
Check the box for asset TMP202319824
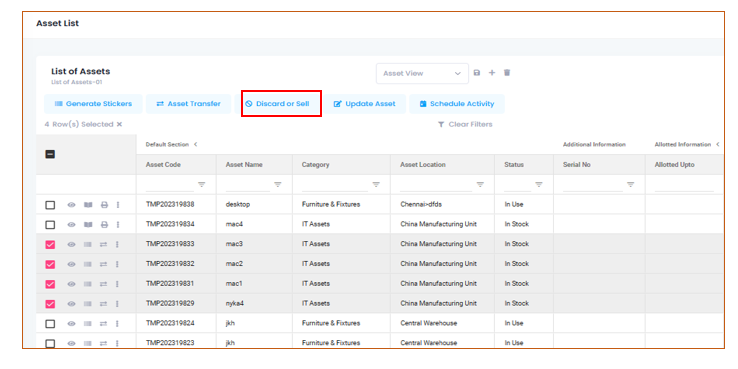(50, 324)
